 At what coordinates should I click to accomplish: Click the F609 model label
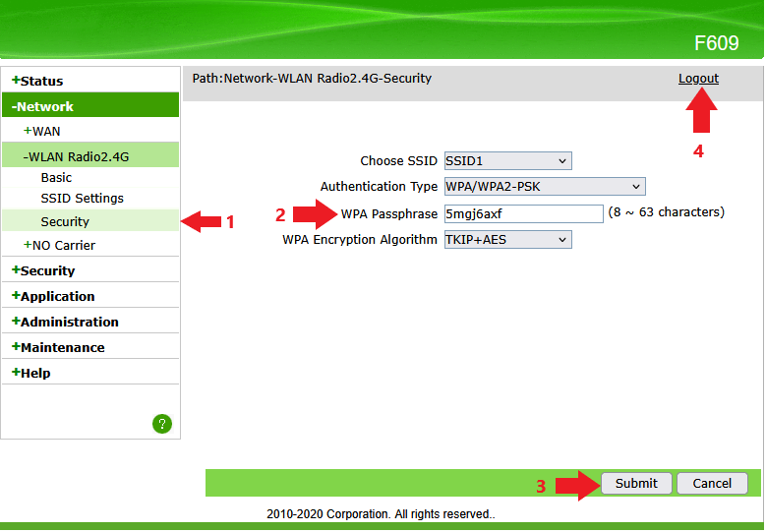(x=716, y=43)
